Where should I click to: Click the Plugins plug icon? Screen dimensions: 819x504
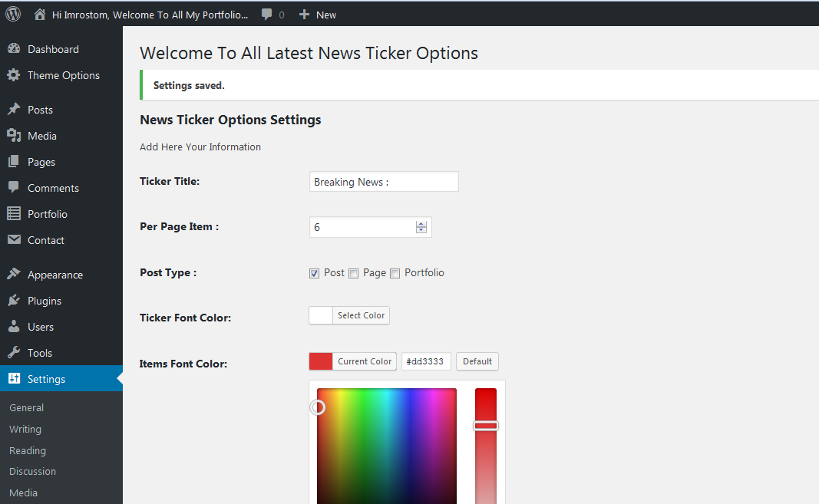click(x=14, y=300)
